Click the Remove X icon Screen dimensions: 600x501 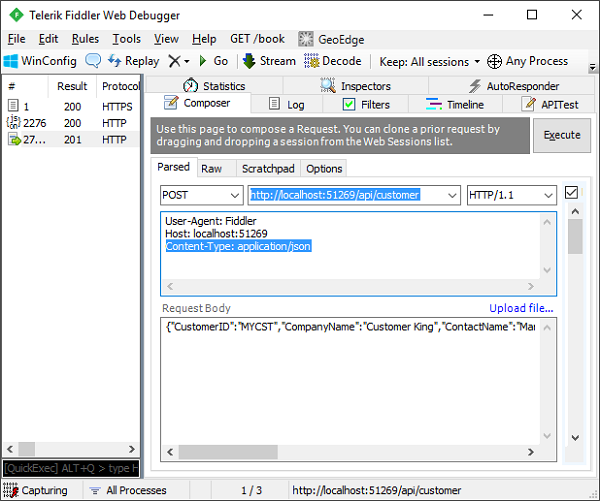pos(174,61)
